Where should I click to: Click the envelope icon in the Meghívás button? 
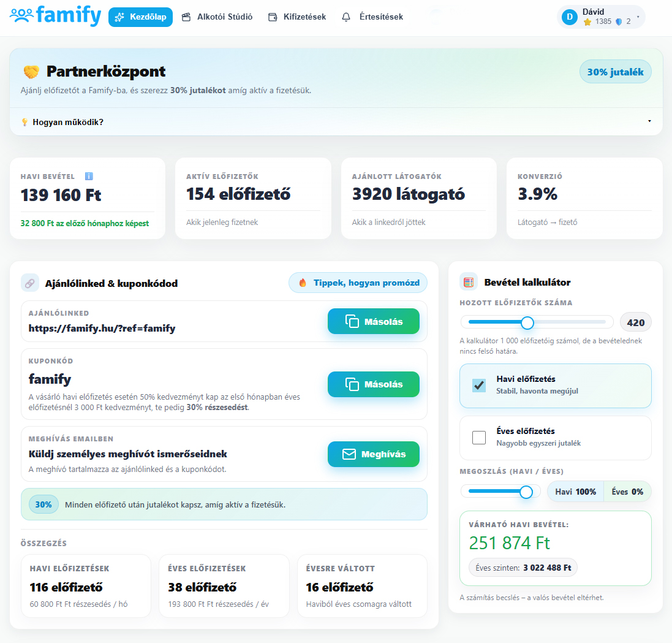point(348,454)
